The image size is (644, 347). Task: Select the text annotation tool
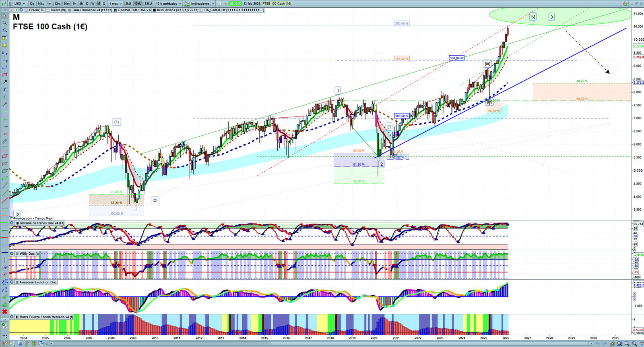click(x=5, y=89)
